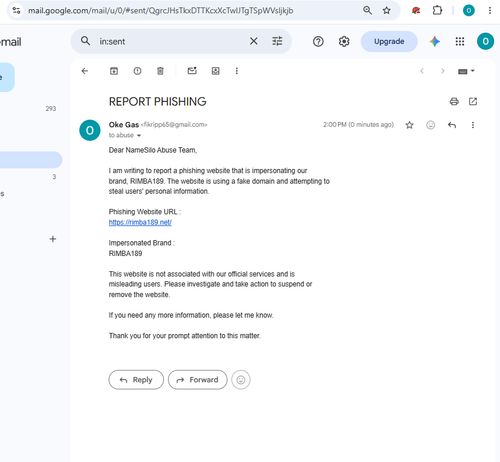Click the sender avatar beside Oke Gas
Screen dimensions: 500x462
pyautogui.click(x=90, y=130)
